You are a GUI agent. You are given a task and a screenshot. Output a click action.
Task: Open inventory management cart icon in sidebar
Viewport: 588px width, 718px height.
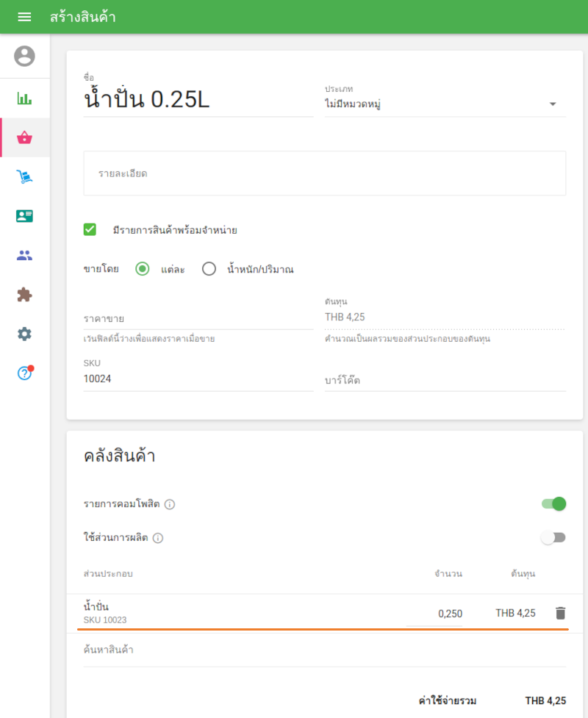24,176
